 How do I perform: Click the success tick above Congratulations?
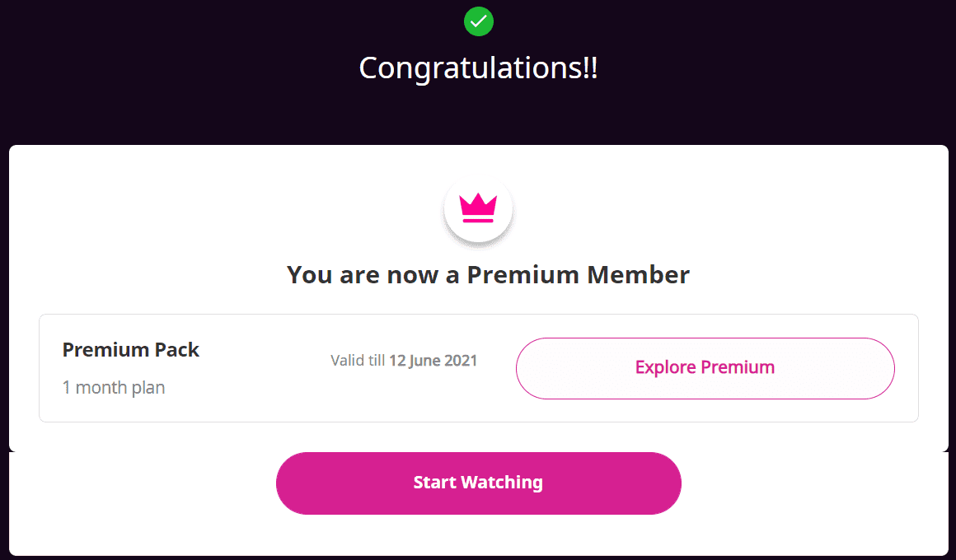click(478, 21)
